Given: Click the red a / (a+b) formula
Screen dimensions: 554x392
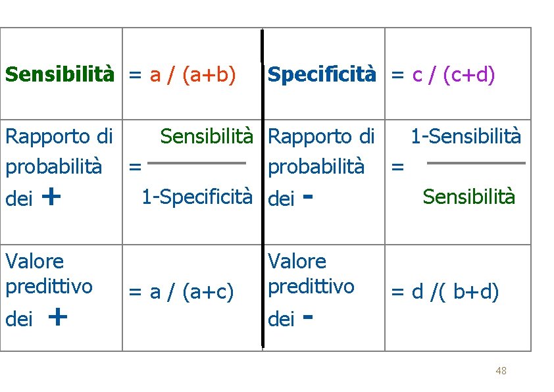Looking at the screenshot, I should click(193, 74).
